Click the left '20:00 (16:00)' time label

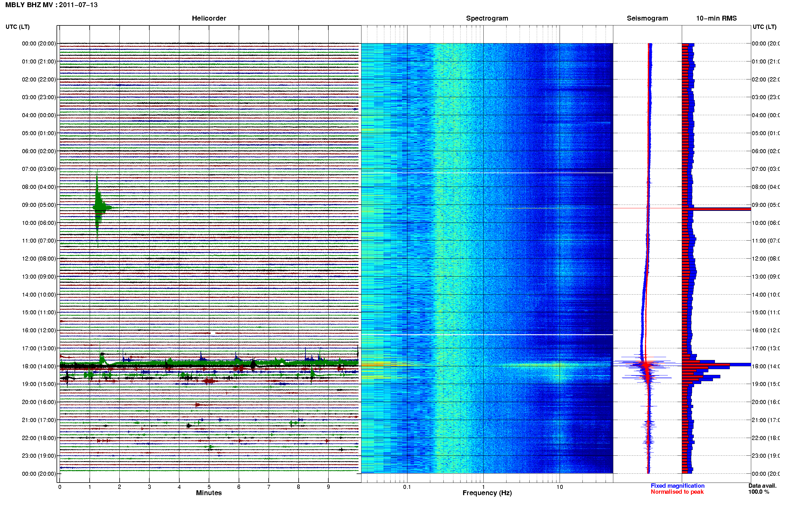[x=39, y=402]
